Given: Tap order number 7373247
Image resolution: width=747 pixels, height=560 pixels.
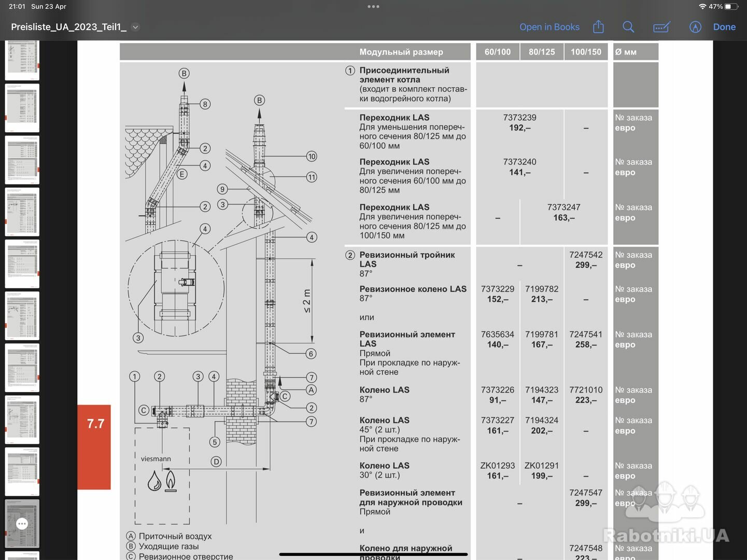Looking at the screenshot, I should click(x=563, y=207).
